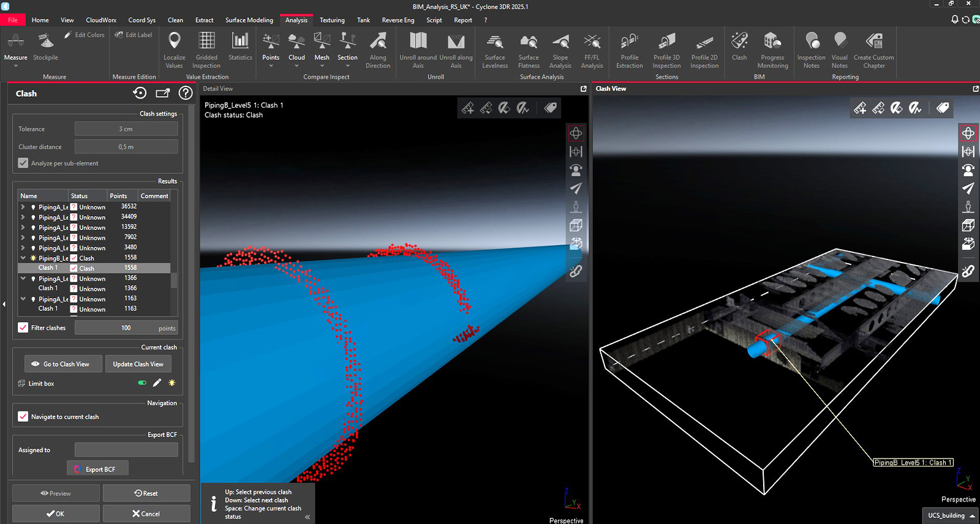This screenshot has height=524, width=980.
Task: Click the link views icon in Detail View
Action: 576,271
